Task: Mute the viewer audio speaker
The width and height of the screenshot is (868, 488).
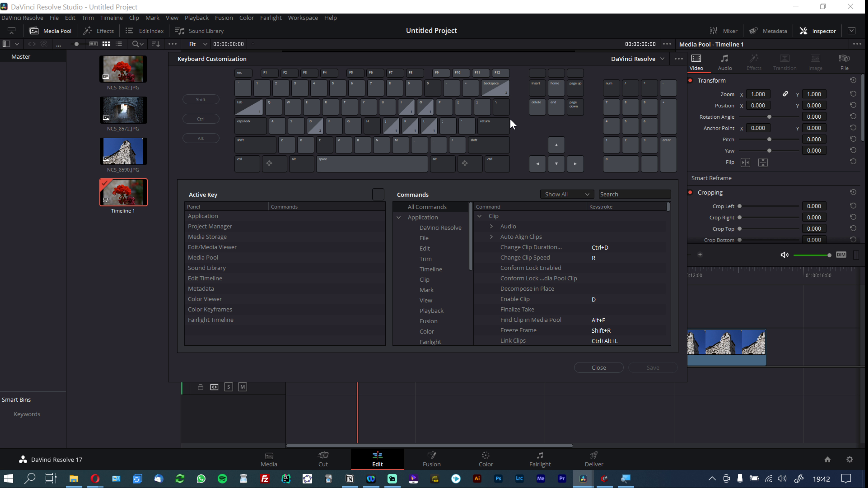Action: click(784, 255)
